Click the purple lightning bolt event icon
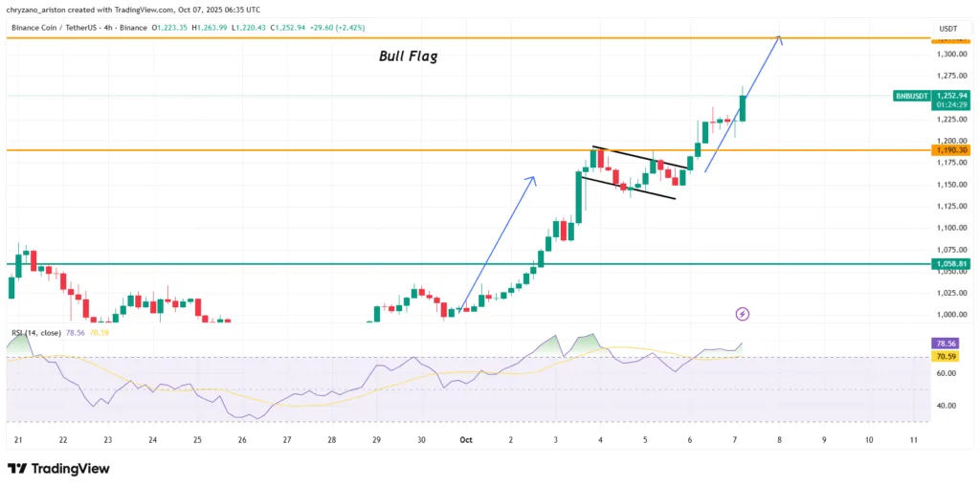The width and height of the screenshot is (980, 488). click(742, 314)
